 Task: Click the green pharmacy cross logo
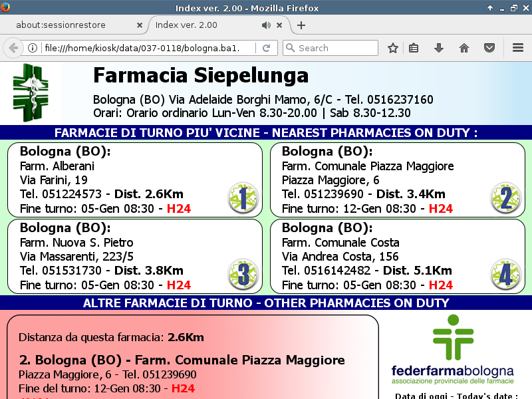pos(30,92)
